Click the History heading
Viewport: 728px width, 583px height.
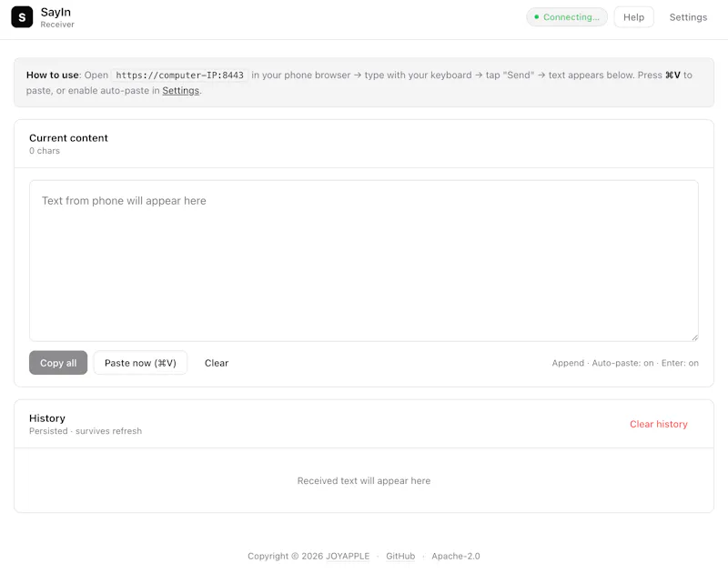47,418
